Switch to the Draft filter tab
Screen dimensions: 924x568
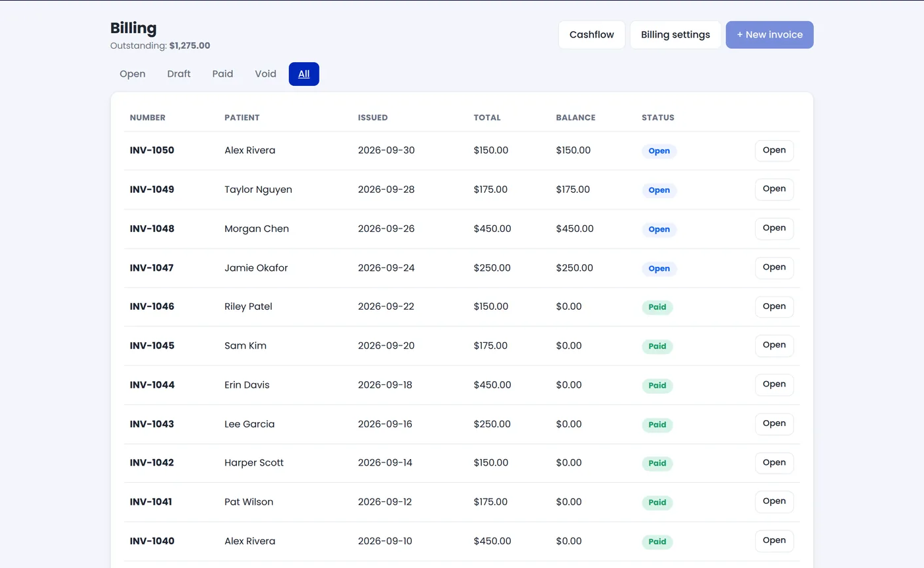pyautogui.click(x=179, y=74)
